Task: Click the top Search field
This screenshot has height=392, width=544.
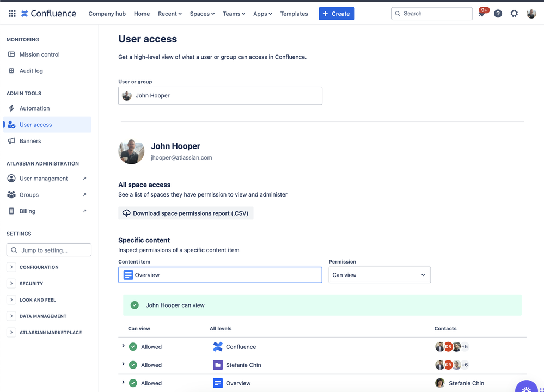Action: 432,14
